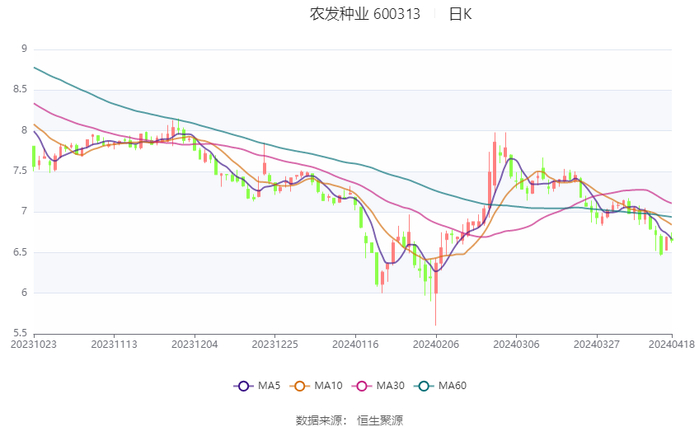Select the 20240327 date on the x-axis
Screen dimensions: 700x427
[x=597, y=342]
